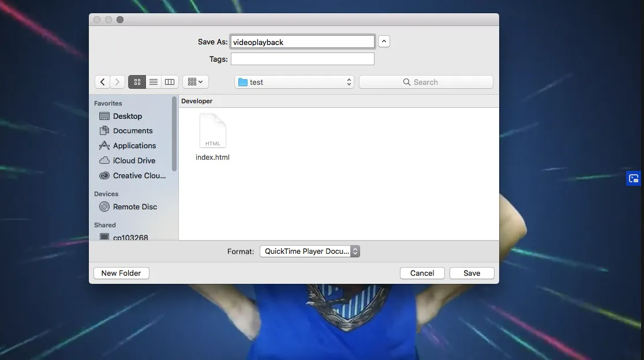
Task: Switch to list view
Action: pos(153,82)
